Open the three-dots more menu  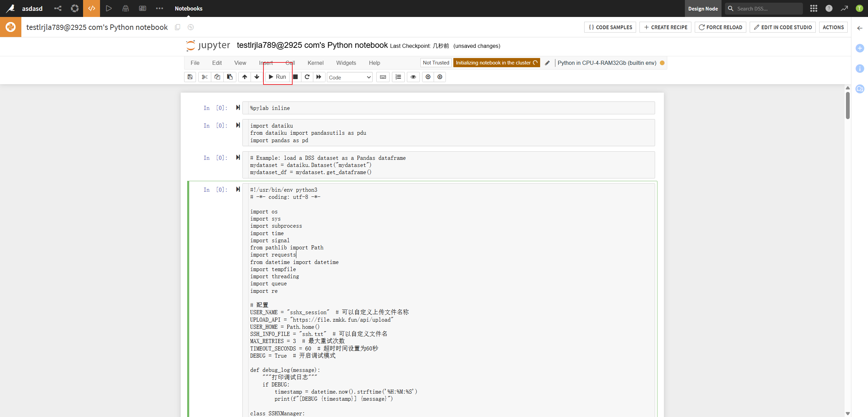(159, 8)
